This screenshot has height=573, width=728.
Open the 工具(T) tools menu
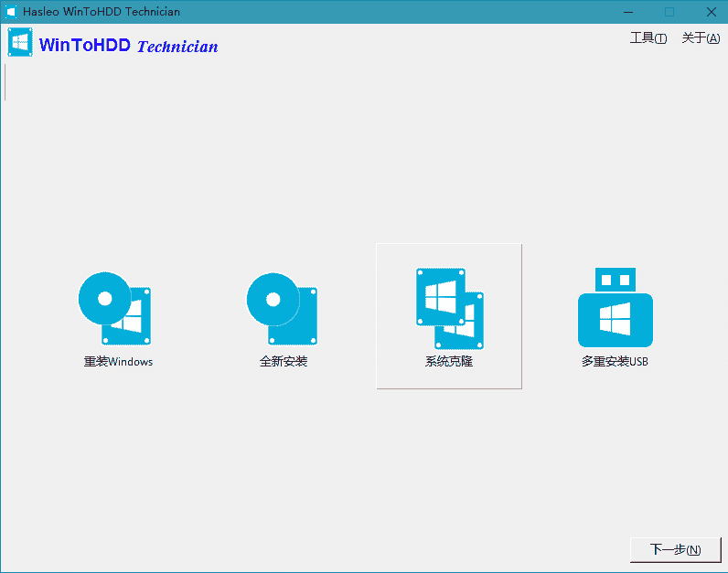[x=648, y=38]
